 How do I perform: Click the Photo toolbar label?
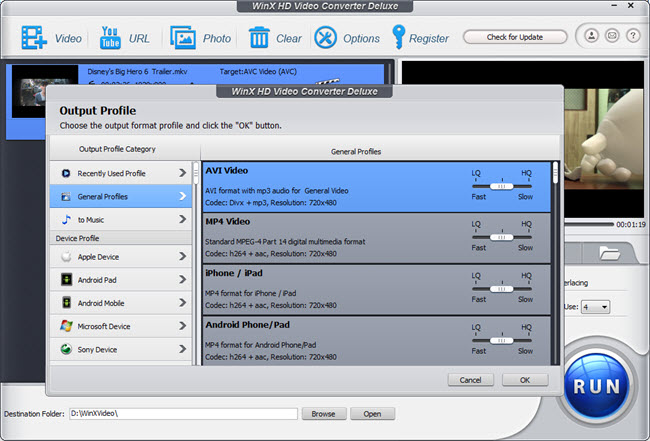pos(217,39)
